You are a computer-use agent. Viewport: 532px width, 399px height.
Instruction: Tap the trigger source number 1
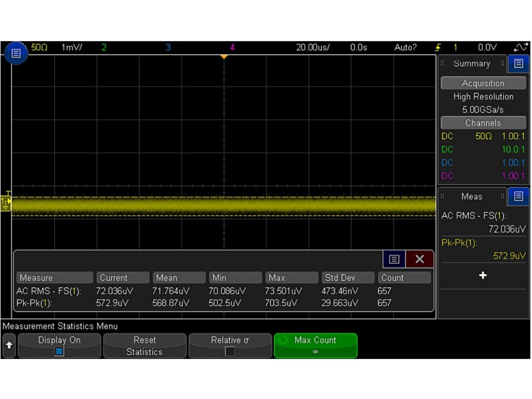tap(455, 47)
